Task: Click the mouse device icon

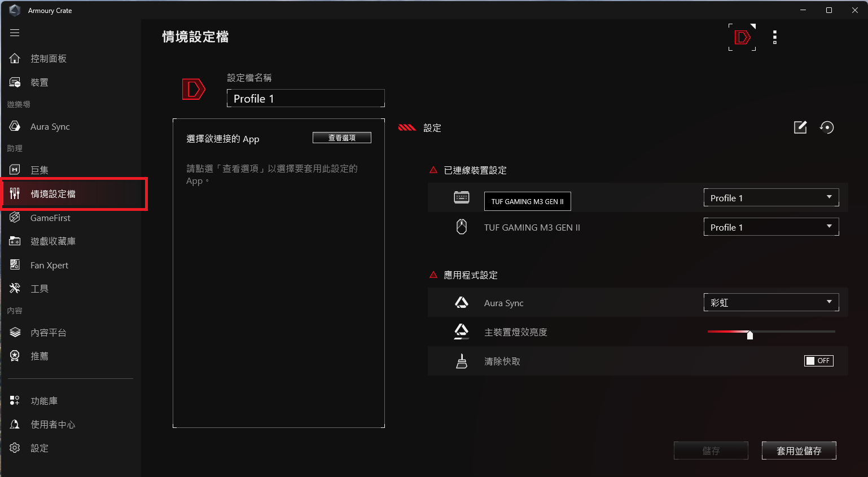Action: (462, 227)
